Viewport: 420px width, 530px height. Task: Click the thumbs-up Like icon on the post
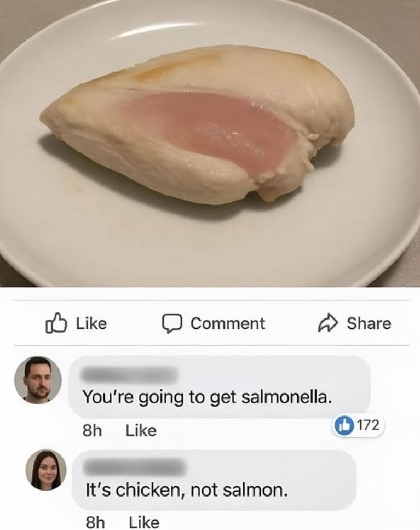point(56,323)
